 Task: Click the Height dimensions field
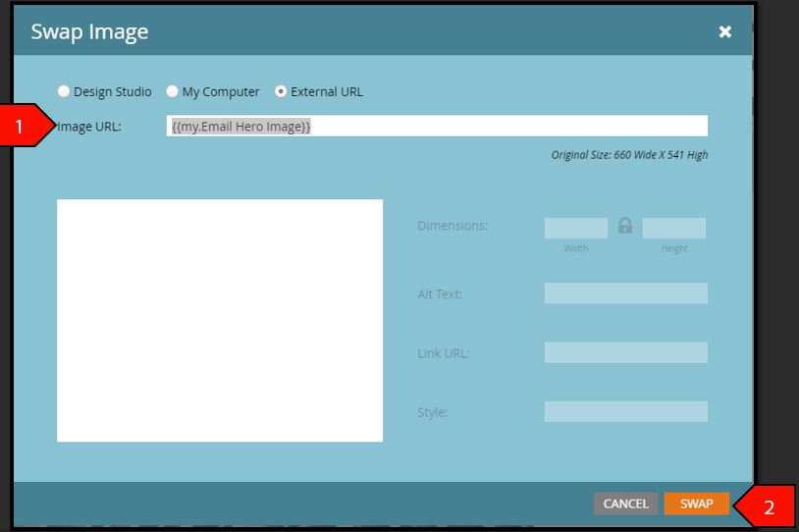click(674, 228)
